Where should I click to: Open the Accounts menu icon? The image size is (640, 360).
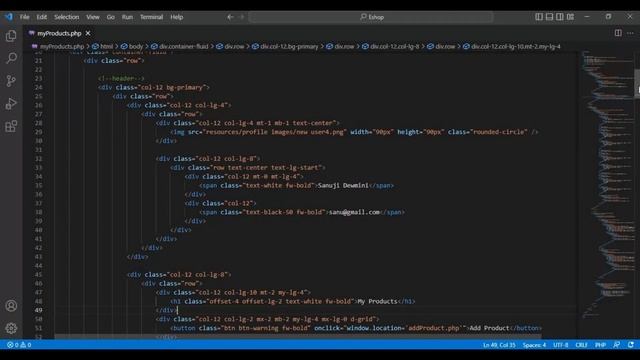(11, 306)
